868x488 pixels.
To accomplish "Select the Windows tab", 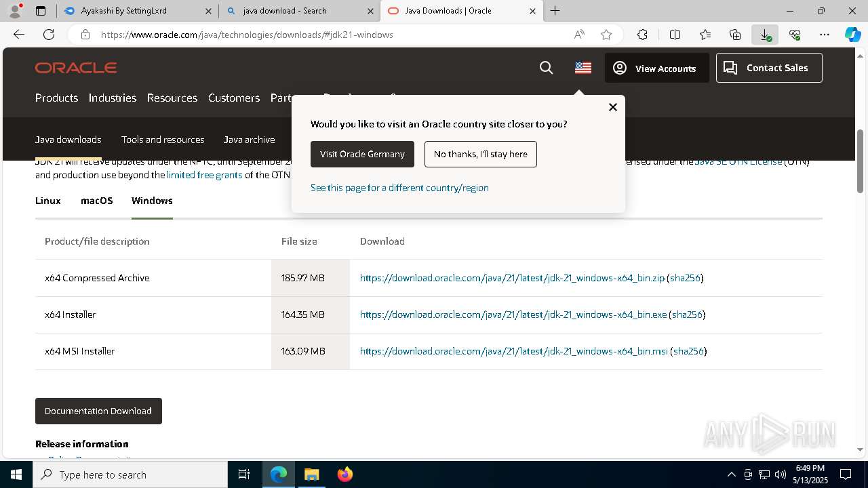I will click(152, 201).
